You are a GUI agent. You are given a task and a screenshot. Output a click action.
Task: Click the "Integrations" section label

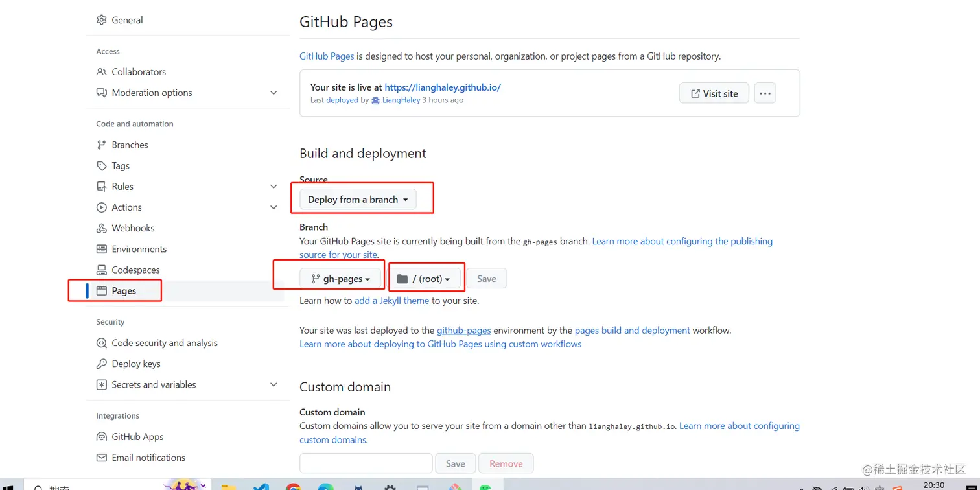coord(117,416)
